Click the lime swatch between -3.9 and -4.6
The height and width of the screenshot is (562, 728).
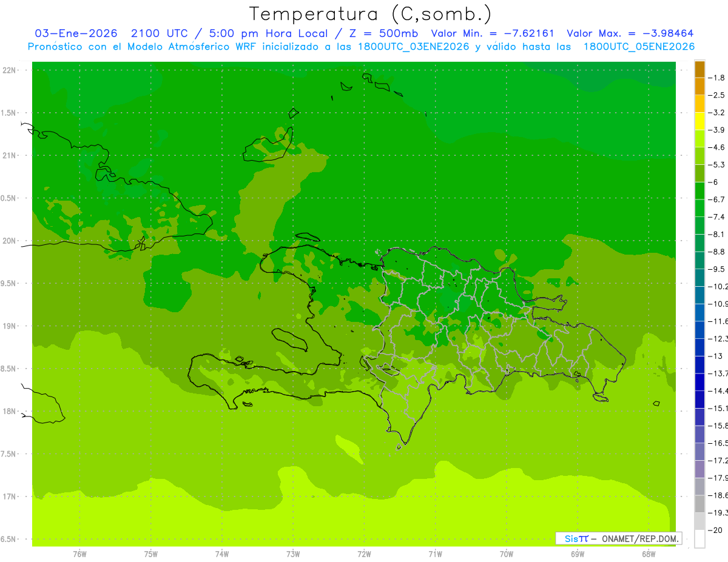click(699, 139)
